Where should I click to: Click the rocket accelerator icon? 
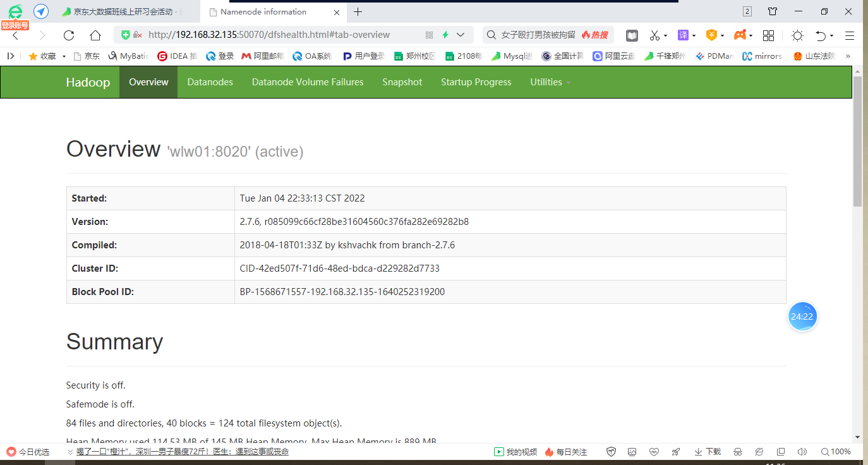(x=675, y=452)
